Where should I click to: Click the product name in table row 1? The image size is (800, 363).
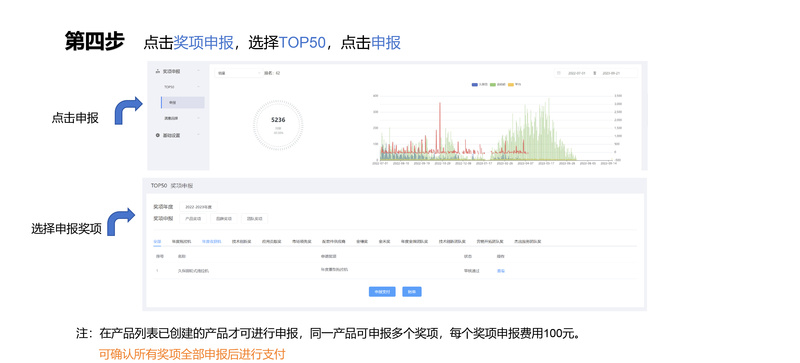193,271
